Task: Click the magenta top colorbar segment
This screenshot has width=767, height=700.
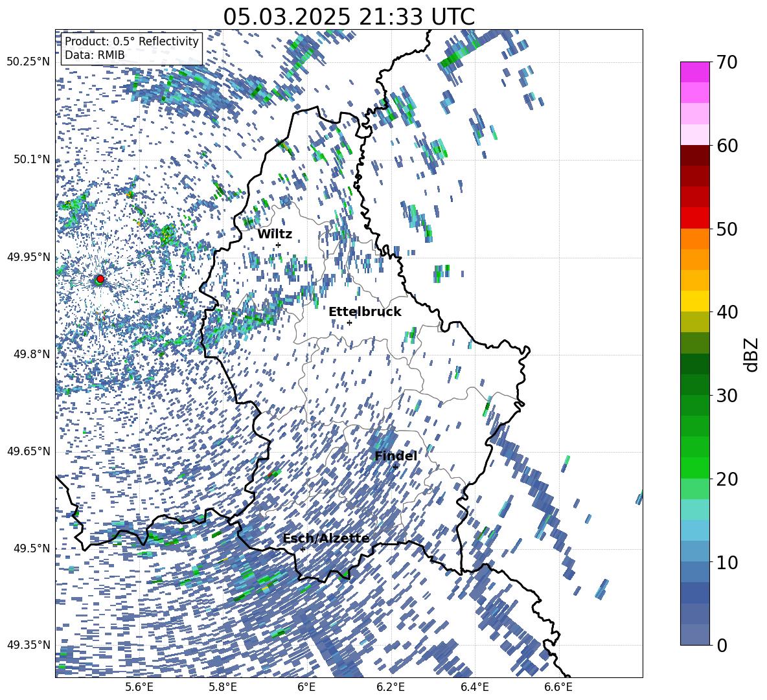Action: coord(694,72)
